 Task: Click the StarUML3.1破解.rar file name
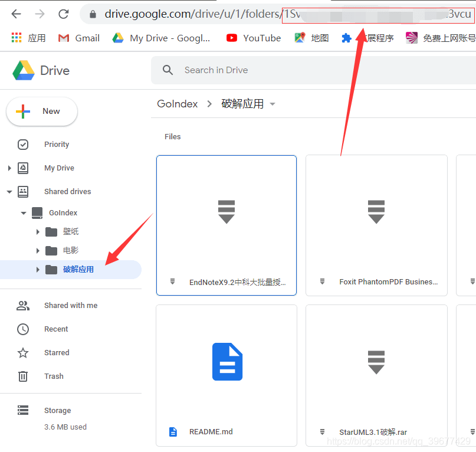point(373,432)
